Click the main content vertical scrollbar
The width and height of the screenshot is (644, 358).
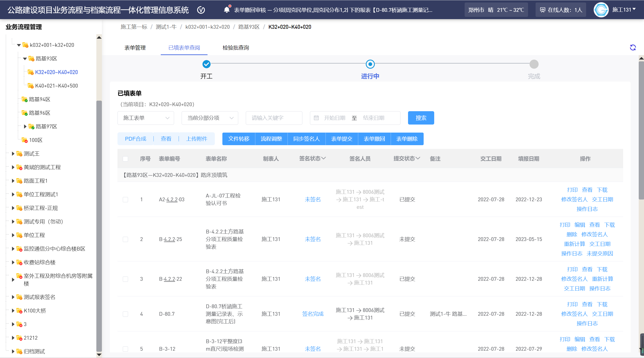tap(641, 130)
